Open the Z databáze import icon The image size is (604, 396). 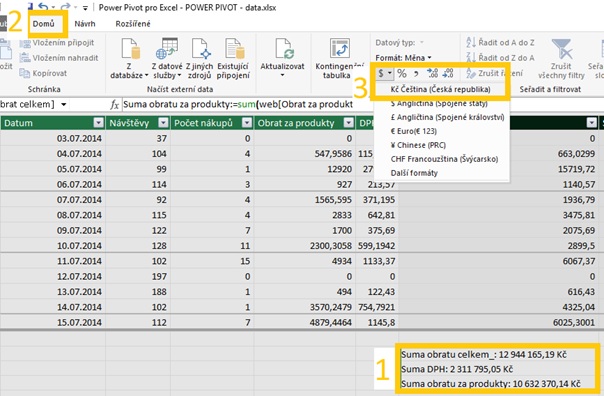[x=130, y=50]
